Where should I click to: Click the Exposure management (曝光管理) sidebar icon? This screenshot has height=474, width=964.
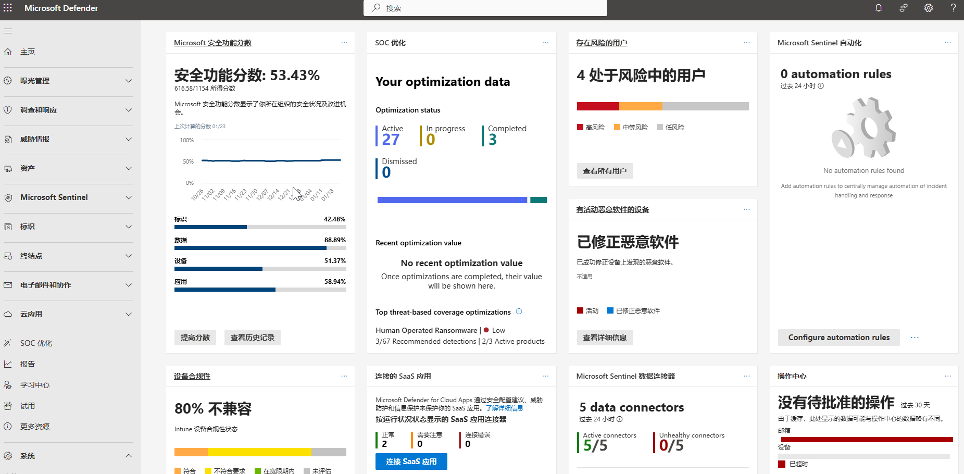pyautogui.click(x=8, y=81)
